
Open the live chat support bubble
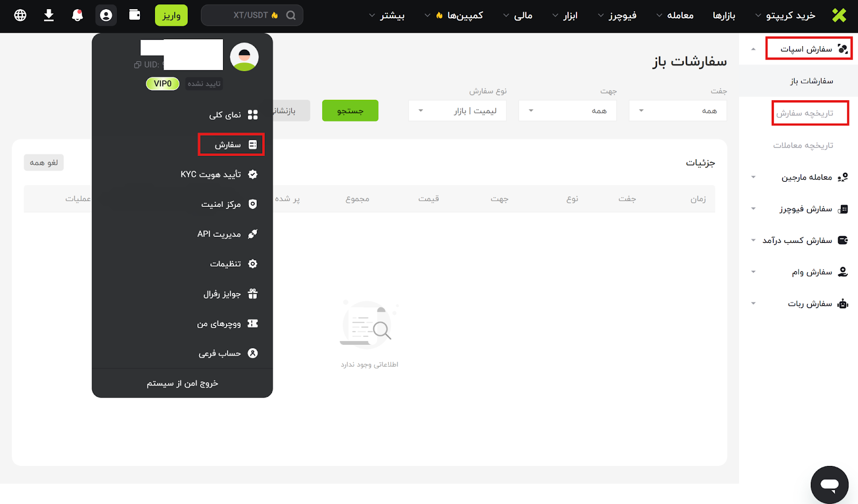click(x=829, y=485)
